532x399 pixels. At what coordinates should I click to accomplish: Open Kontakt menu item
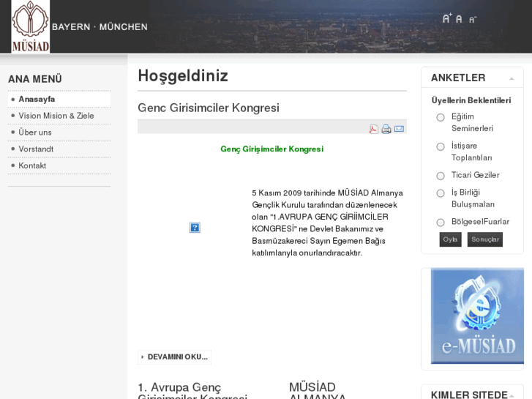click(x=59, y=165)
